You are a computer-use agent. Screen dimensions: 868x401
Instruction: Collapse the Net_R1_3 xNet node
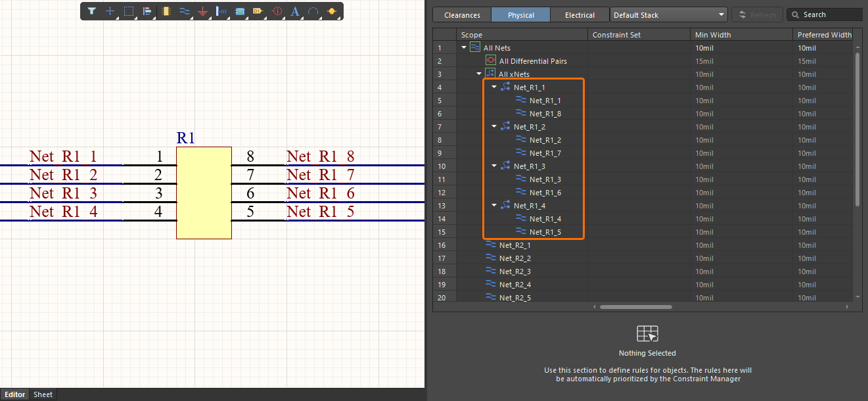click(495, 166)
